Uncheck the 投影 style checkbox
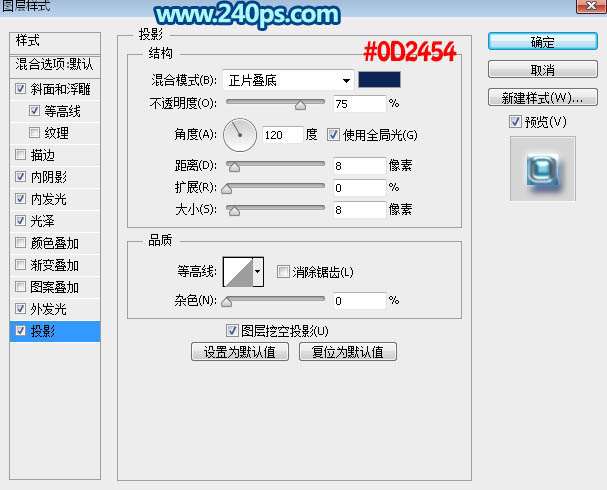 21,331
